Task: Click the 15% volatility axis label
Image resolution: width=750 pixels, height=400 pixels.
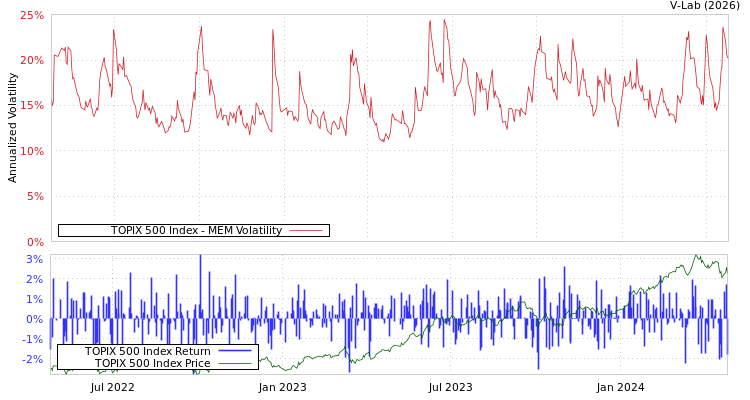Action: (x=31, y=106)
